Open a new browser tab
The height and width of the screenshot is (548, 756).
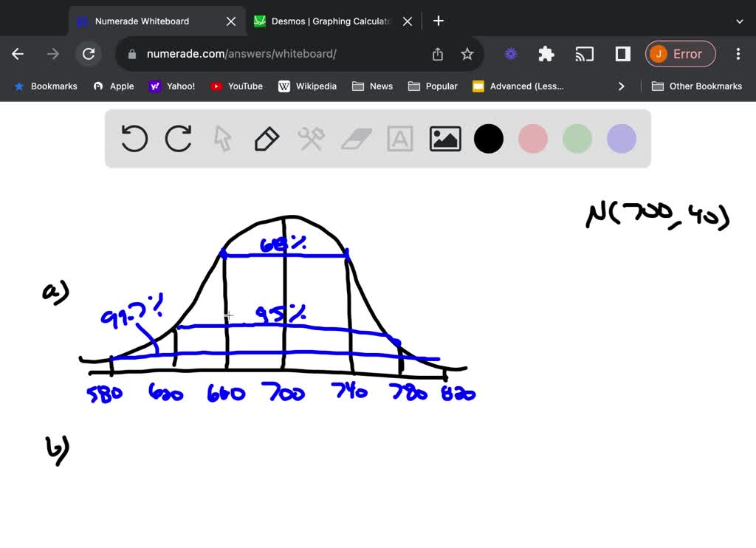pos(439,21)
